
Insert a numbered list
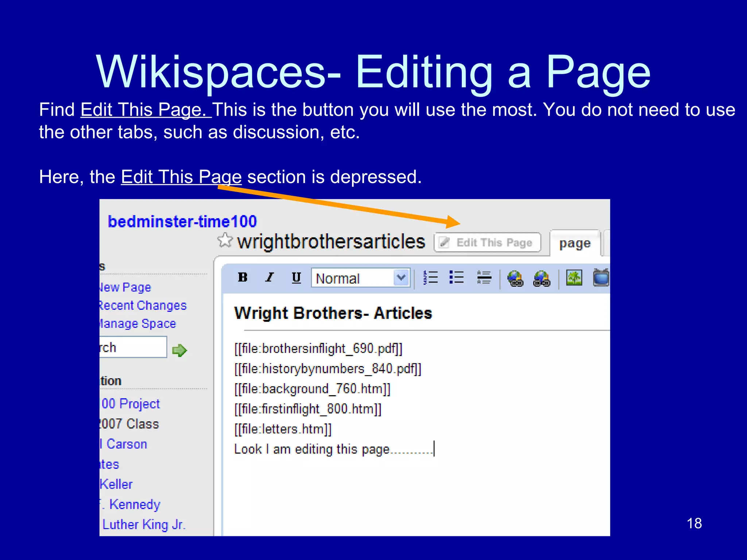tap(430, 277)
